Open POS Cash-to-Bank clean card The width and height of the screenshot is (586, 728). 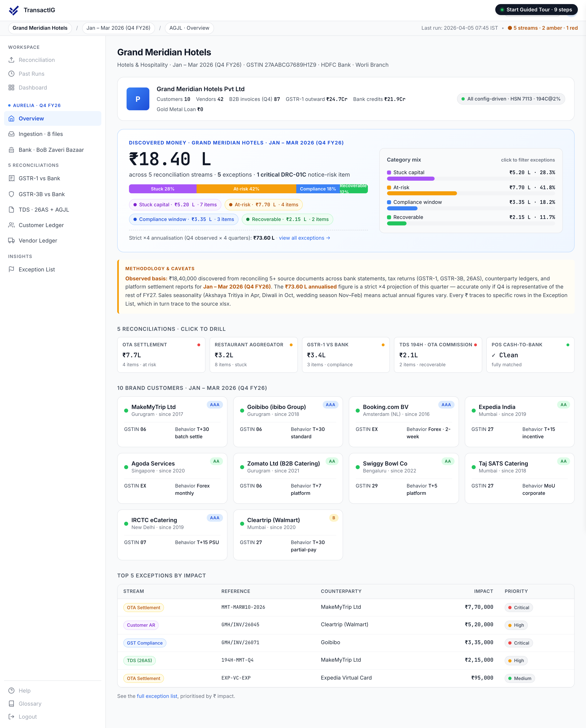(x=530, y=355)
